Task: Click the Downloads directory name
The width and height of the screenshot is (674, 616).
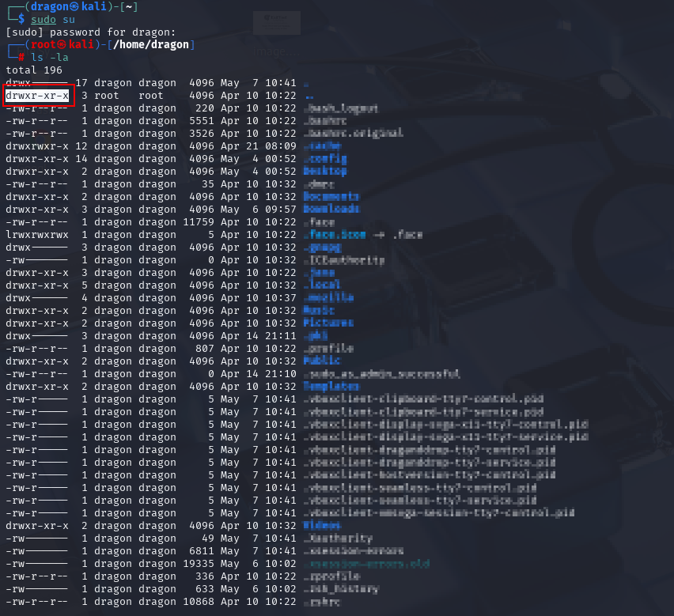Action: tap(331, 209)
